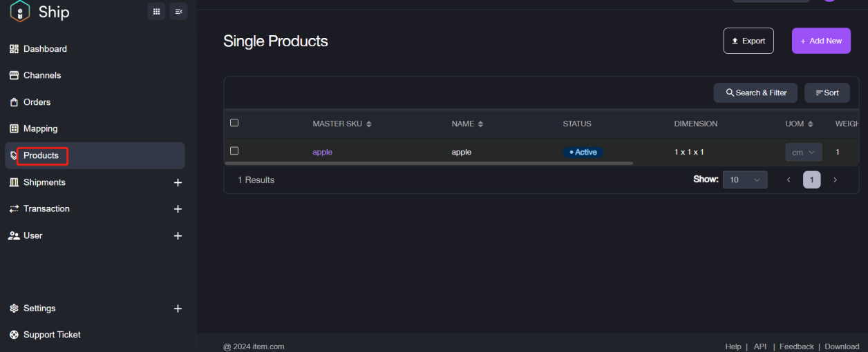Click the Feedback footer link
The height and width of the screenshot is (352, 868).
pyautogui.click(x=796, y=346)
